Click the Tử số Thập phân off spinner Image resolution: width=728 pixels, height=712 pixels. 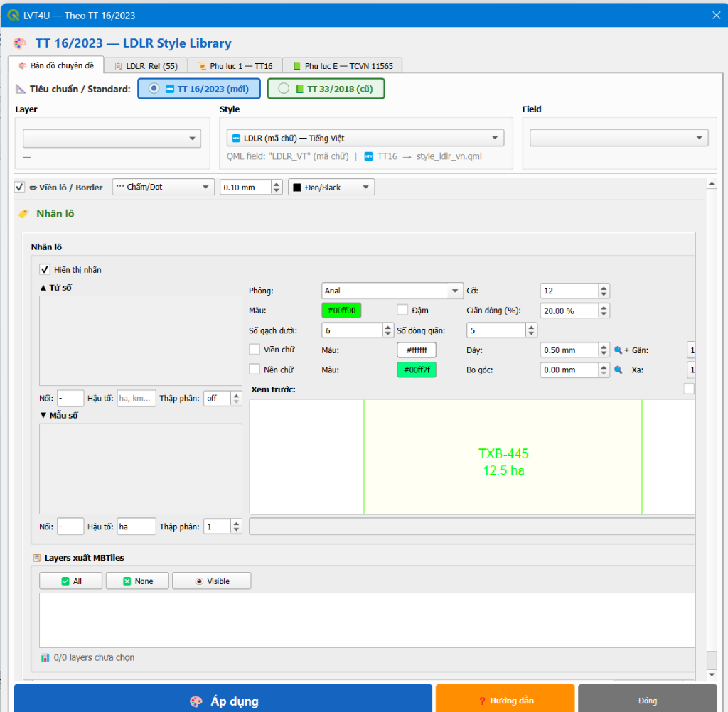click(223, 398)
